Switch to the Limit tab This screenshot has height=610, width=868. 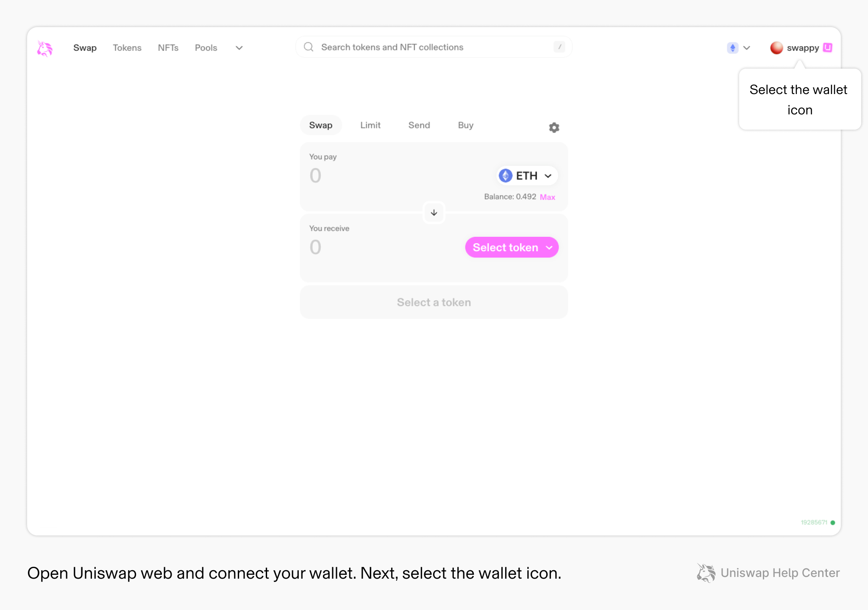pos(370,125)
